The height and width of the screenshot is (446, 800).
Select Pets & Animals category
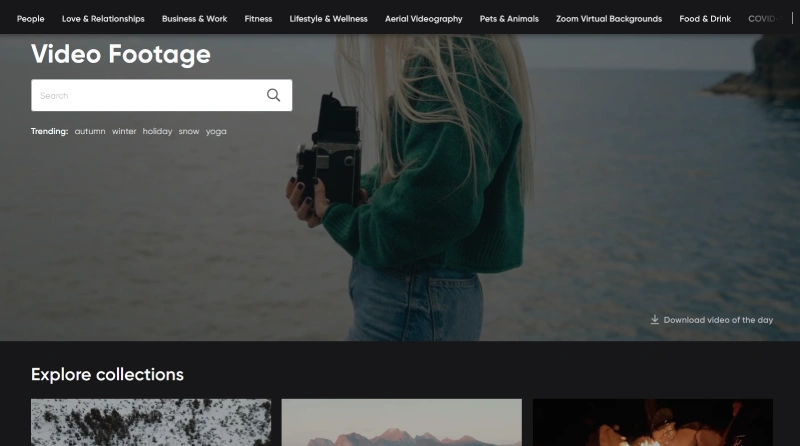509,19
